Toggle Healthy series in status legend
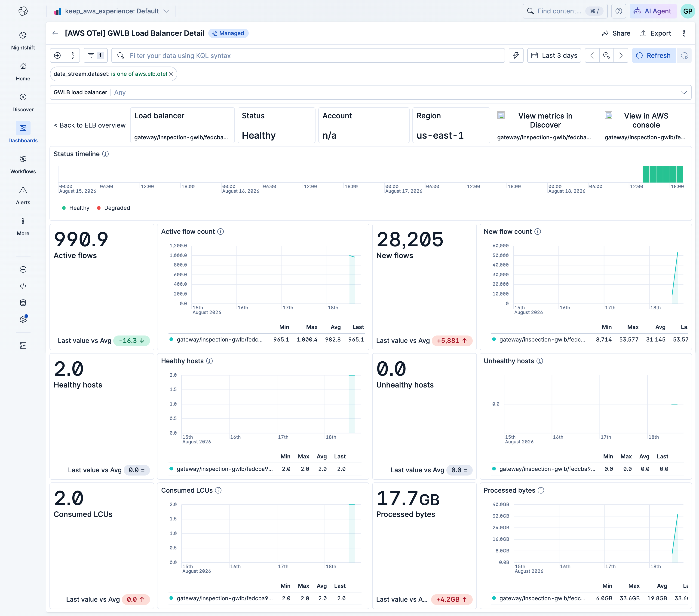The width and height of the screenshot is (699, 616). (x=76, y=208)
